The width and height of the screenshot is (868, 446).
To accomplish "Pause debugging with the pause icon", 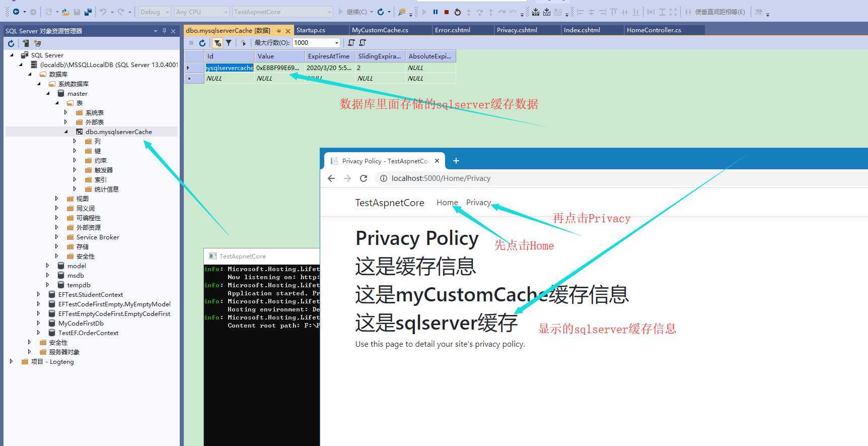I will click(436, 12).
